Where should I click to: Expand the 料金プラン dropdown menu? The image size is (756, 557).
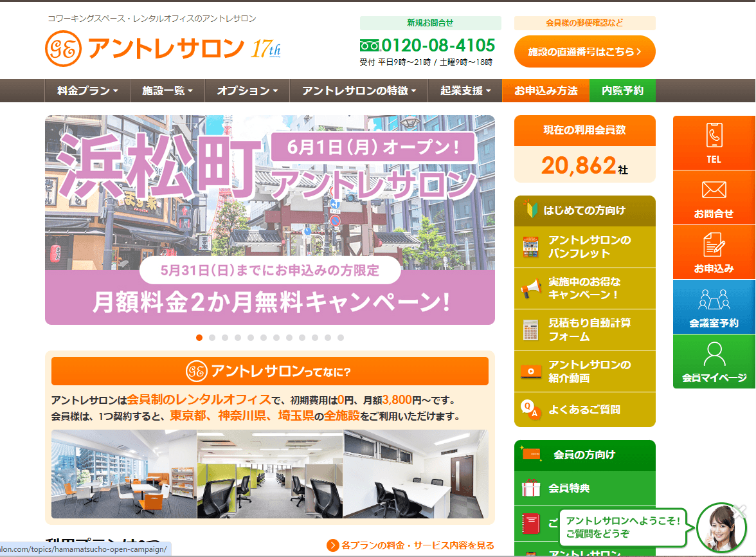pyautogui.click(x=87, y=91)
